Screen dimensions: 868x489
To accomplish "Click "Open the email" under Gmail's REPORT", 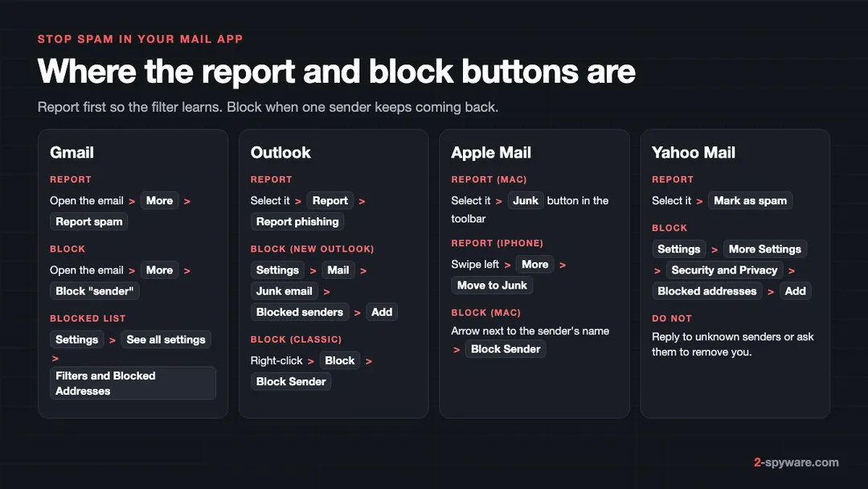I will (x=86, y=200).
